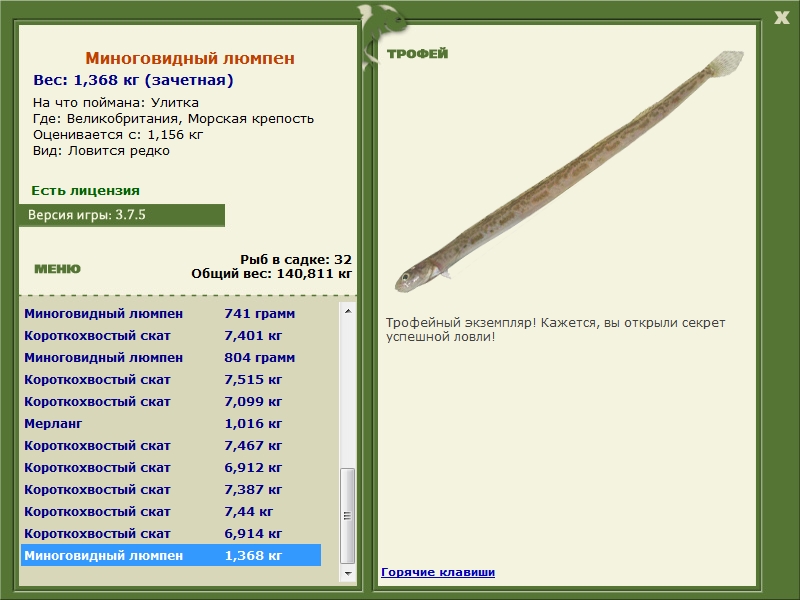Click the Рыб в садке: 32 text

pyautogui.click(x=296, y=260)
